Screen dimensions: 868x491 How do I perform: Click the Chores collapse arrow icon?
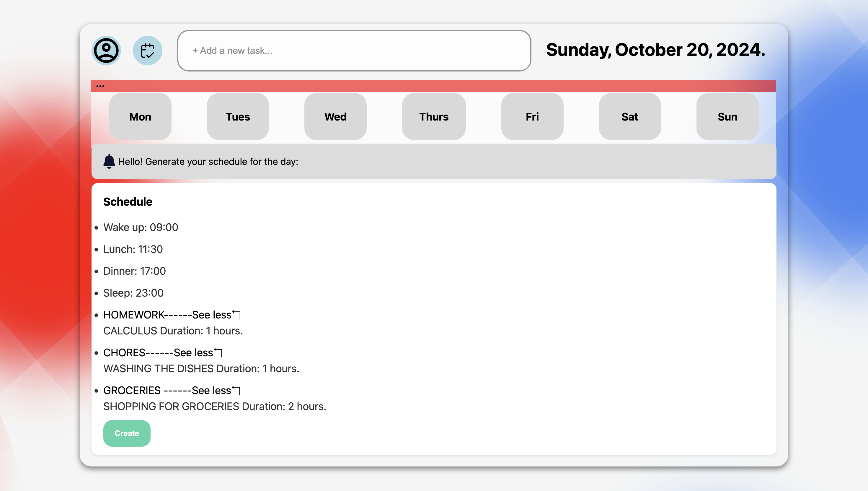click(218, 352)
